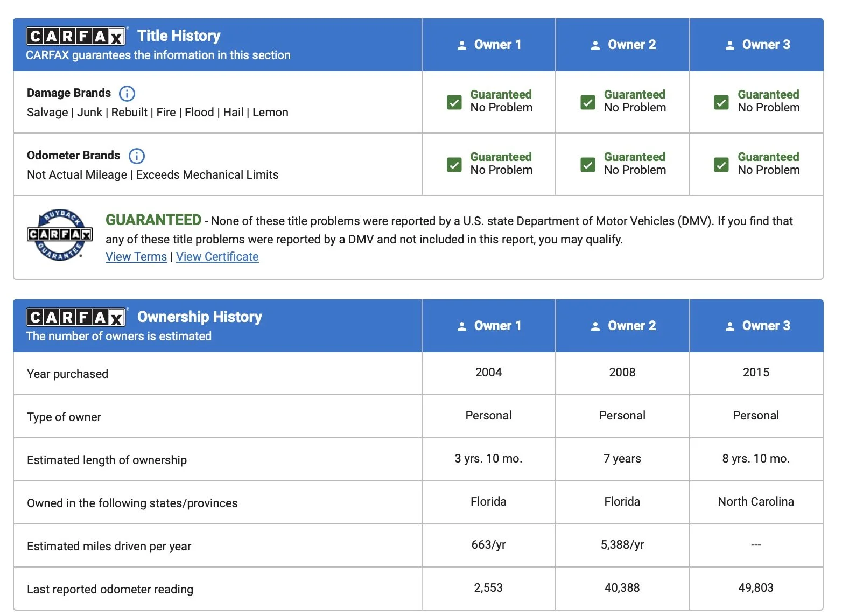The image size is (842, 616).
Task: Select Owner 2 header in Title History
Action: [623, 45]
